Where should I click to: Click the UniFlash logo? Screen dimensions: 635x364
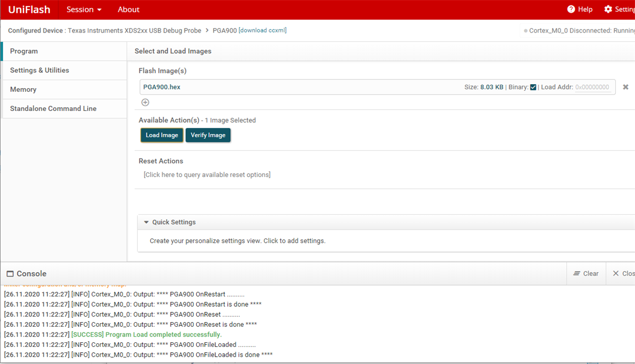[29, 9]
